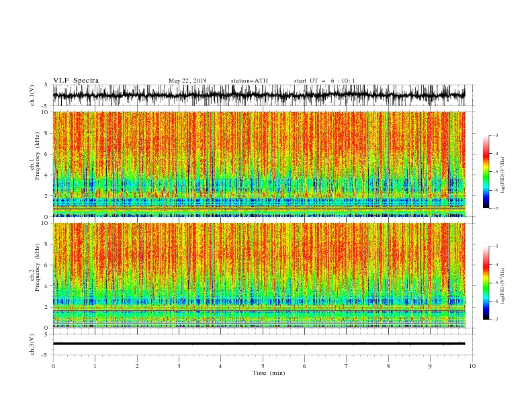Click the ch.2 PSD color bar

pyautogui.click(x=486, y=283)
